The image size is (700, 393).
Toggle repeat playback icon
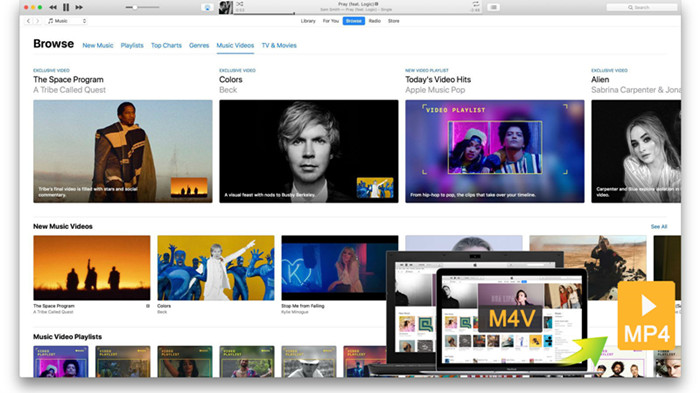point(476,4)
